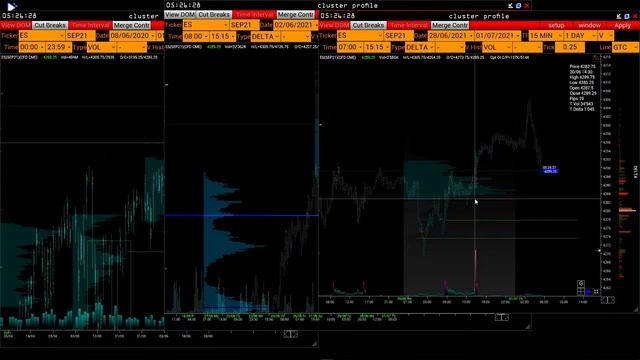Image resolution: width=640 pixels, height=360 pixels.
Task: Toggle View DOM in the middle window
Action: point(180,14)
